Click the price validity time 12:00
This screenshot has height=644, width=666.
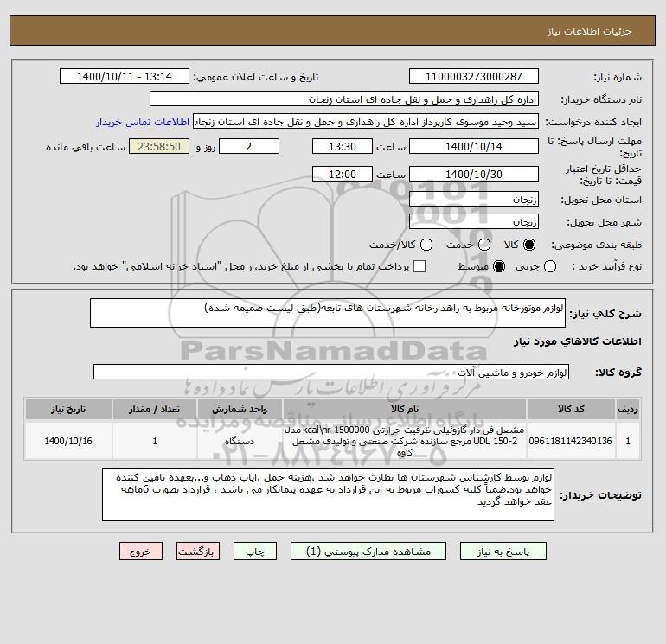tap(343, 174)
